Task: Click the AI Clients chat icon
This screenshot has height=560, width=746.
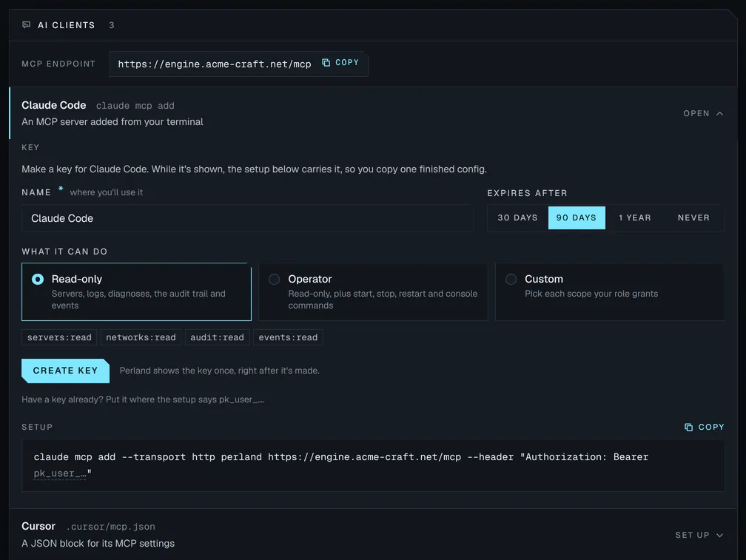Action: pyautogui.click(x=26, y=24)
